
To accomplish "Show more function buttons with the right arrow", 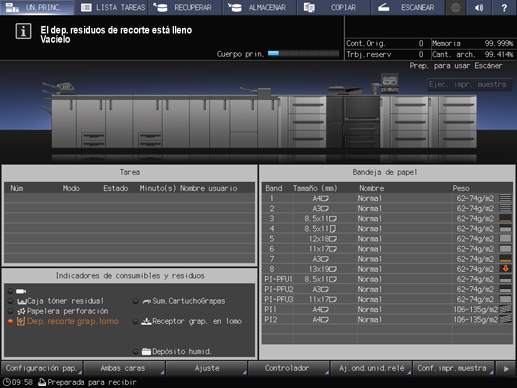I will tap(506, 368).
